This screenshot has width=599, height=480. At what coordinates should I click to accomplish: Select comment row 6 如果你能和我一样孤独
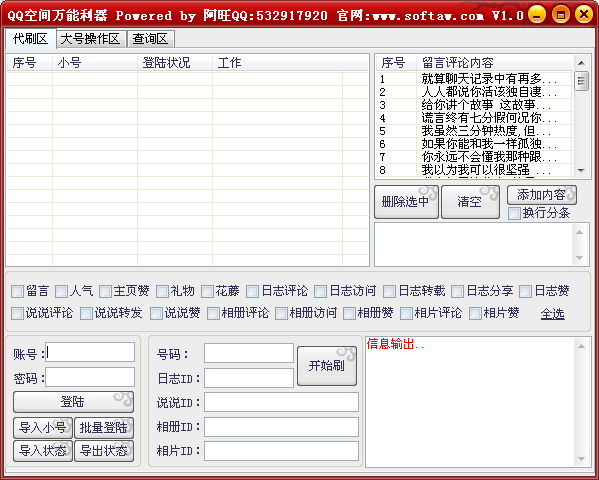pos(474,144)
